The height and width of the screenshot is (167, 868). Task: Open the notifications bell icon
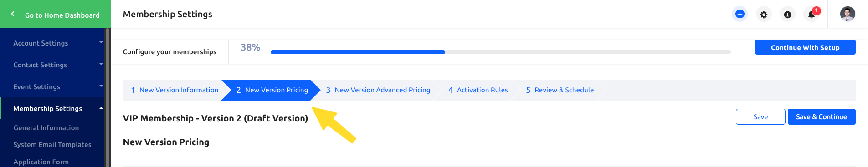pos(812,15)
